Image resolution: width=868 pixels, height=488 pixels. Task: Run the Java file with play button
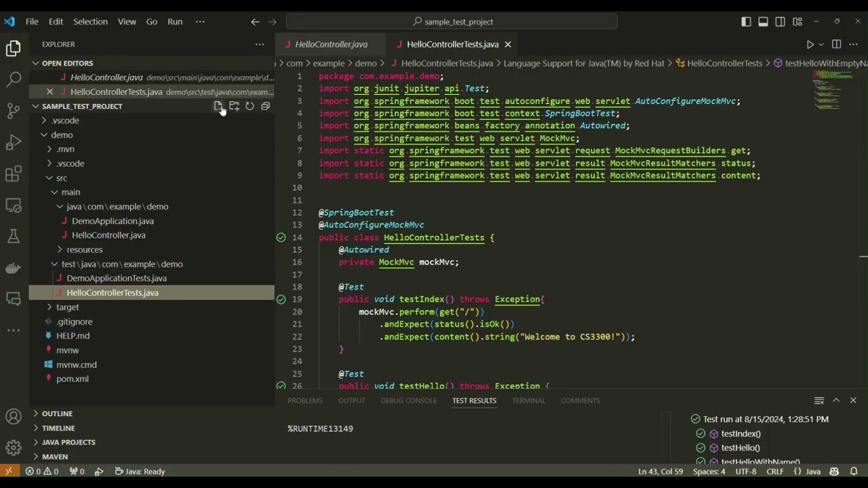[x=810, y=44]
